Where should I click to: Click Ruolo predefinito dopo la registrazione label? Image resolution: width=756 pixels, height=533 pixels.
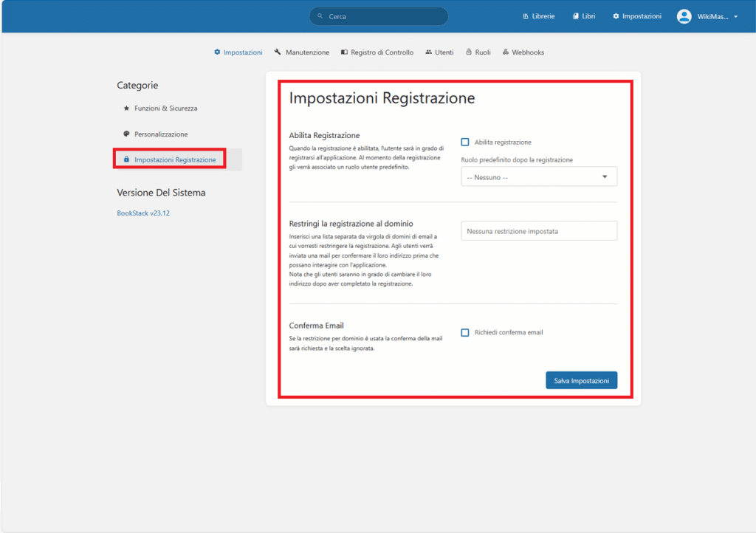point(517,159)
